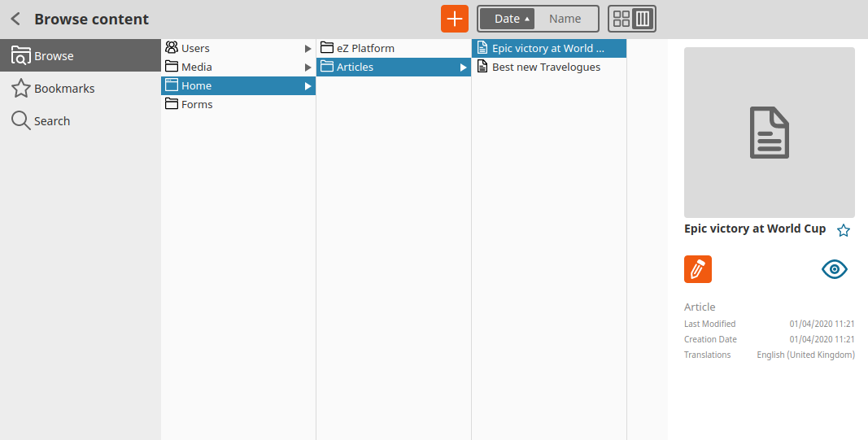Go back using the back arrow
The width and height of the screenshot is (868, 440).
pyautogui.click(x=15, y=19)
